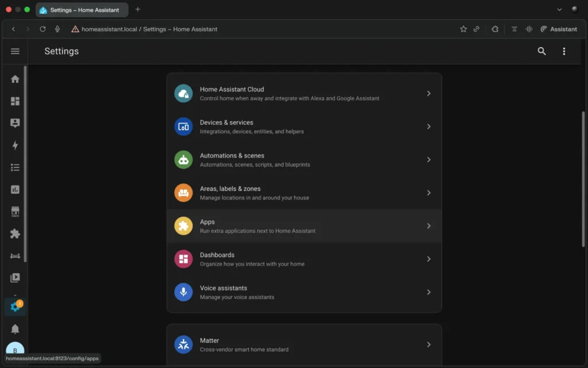Click 'Manage locations in and around your house'
Screen dimensions: 588x368
254,198
